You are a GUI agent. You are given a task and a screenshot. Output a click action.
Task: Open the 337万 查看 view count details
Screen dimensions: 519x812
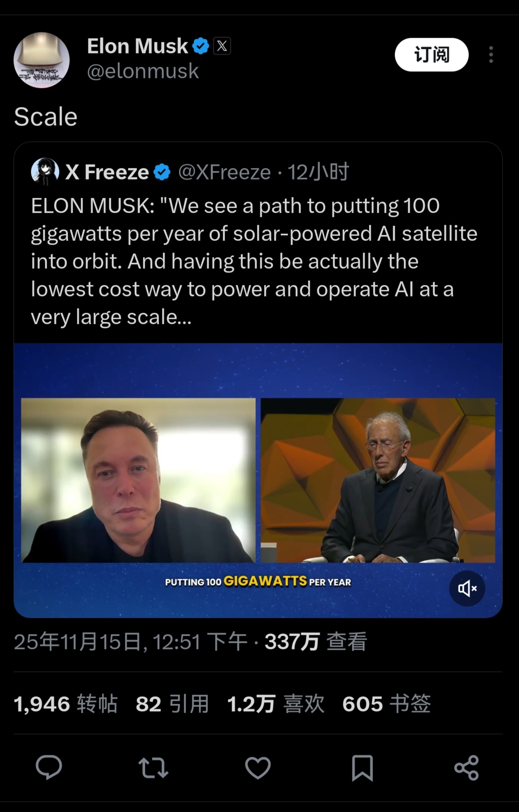[315, 642]
